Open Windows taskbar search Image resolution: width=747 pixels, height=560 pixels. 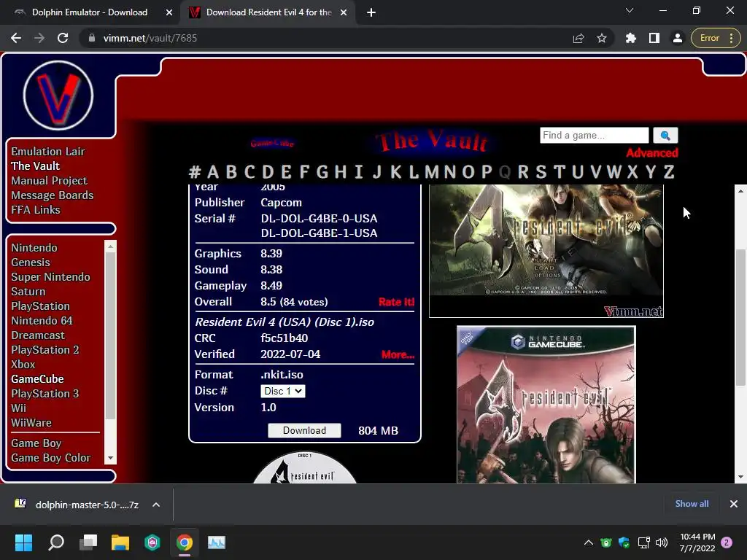56,542
